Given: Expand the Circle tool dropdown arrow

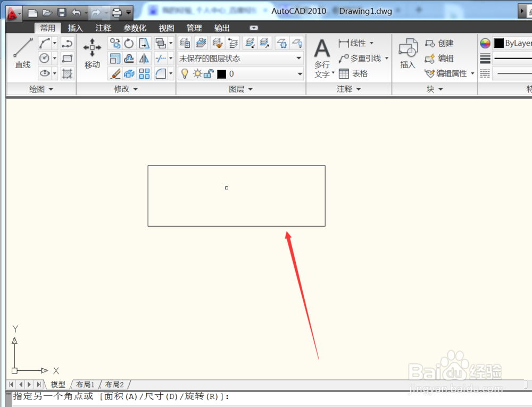Looking at the screenshot, I should 55,59.
